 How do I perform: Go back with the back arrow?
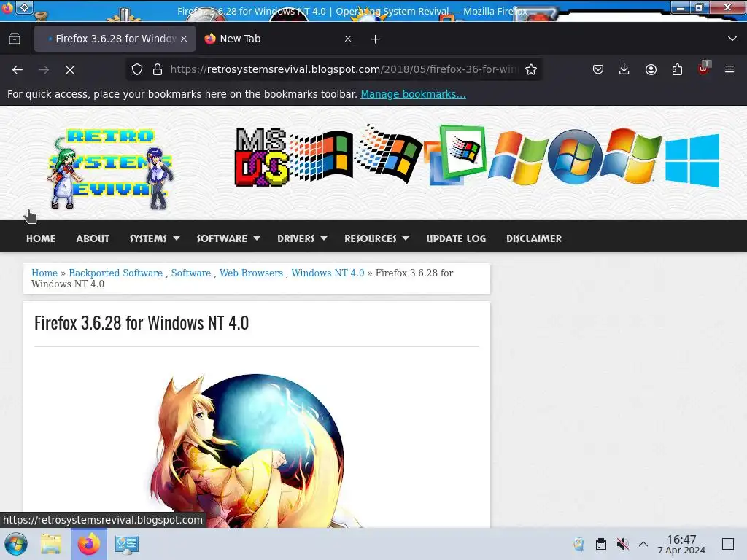coord(18,69)
